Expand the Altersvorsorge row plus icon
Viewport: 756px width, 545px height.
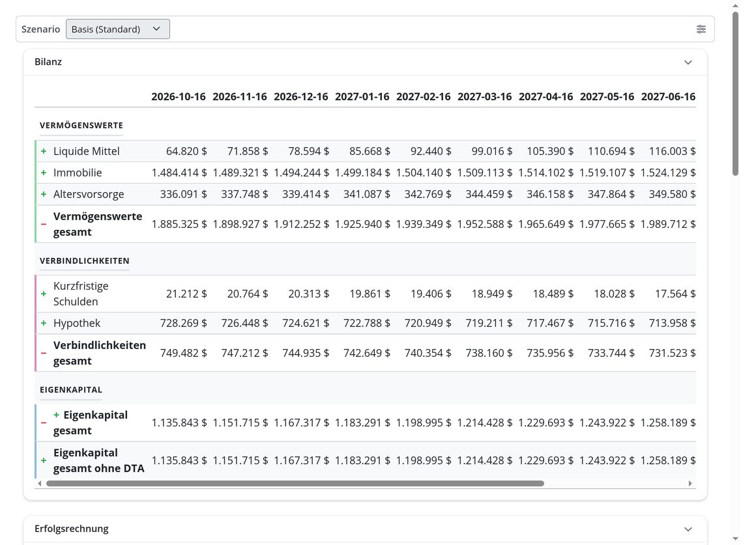(x=44, y=194)
